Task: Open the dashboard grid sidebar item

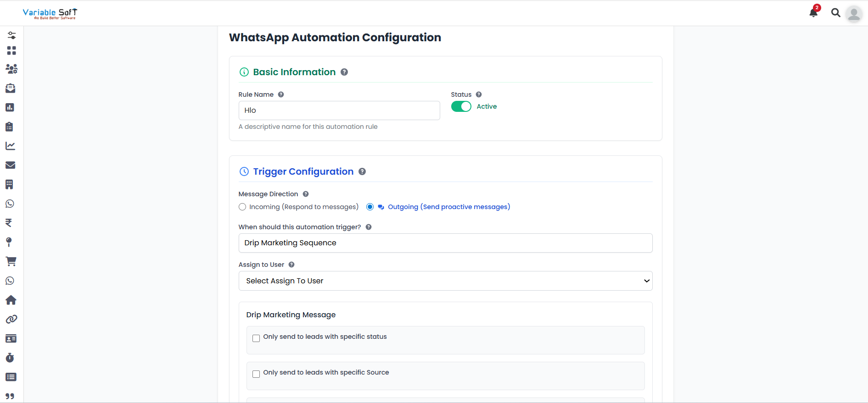Action: 11,50
